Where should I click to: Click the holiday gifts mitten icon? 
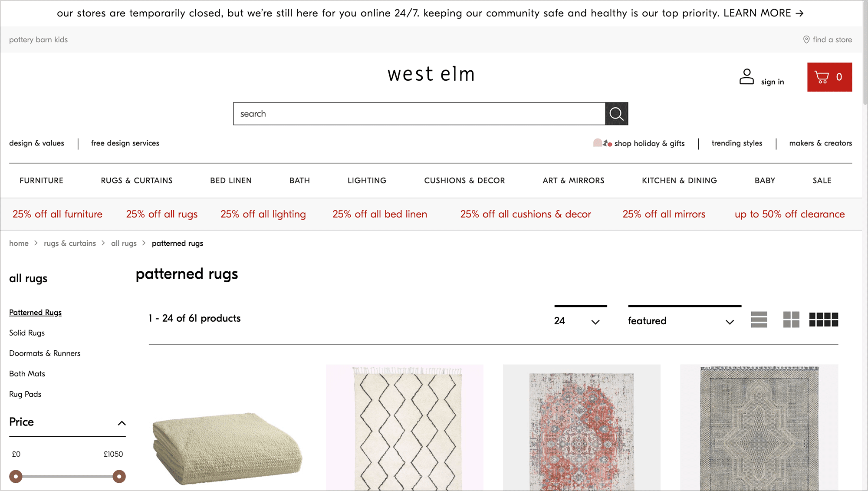[x=602, y=143]
